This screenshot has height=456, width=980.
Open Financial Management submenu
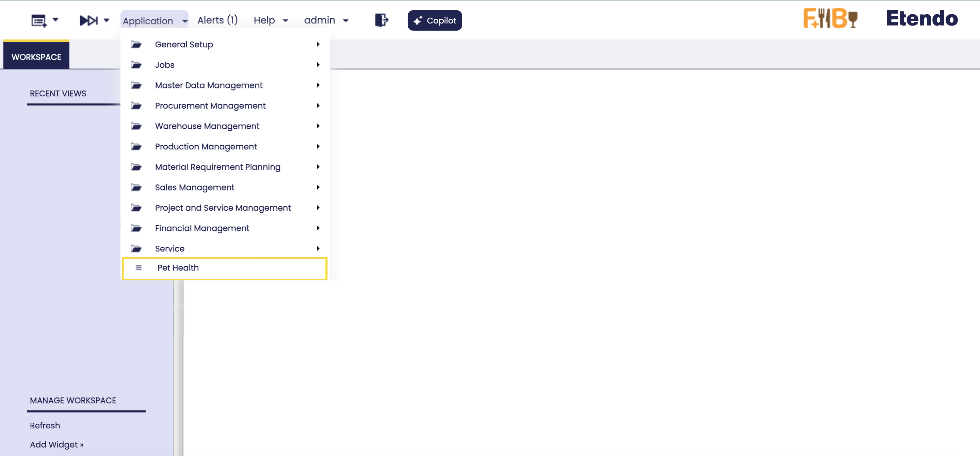(225, 228)
